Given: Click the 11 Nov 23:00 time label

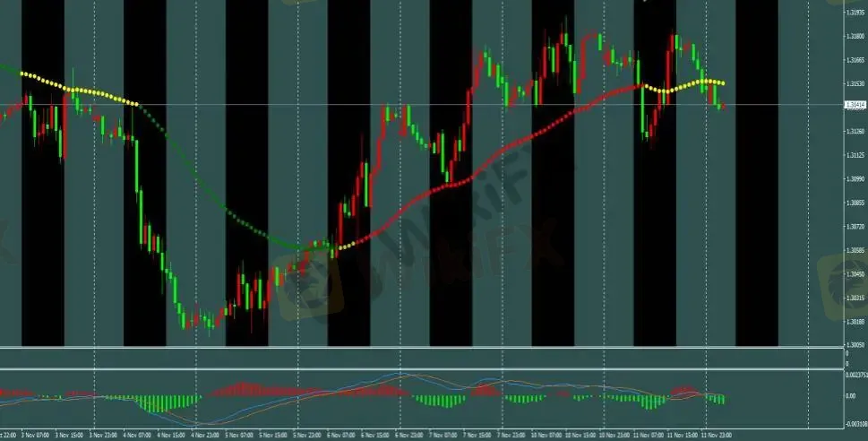Looking at the screenshot, I should [717, 435].
